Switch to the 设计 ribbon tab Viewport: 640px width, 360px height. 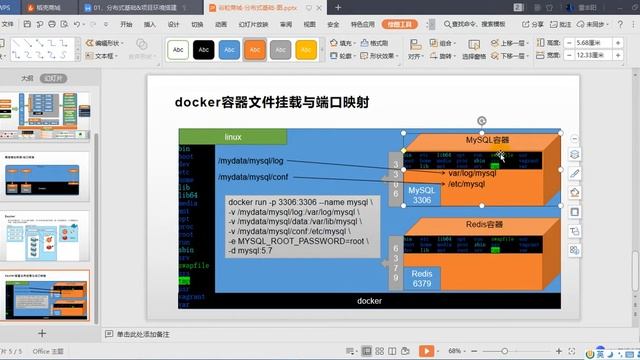pyautogui.click(x=173, y=24)
